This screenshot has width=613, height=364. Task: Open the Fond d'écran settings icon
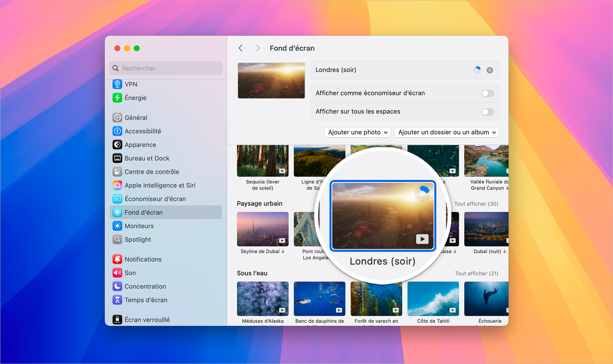(x=117, y=212)
